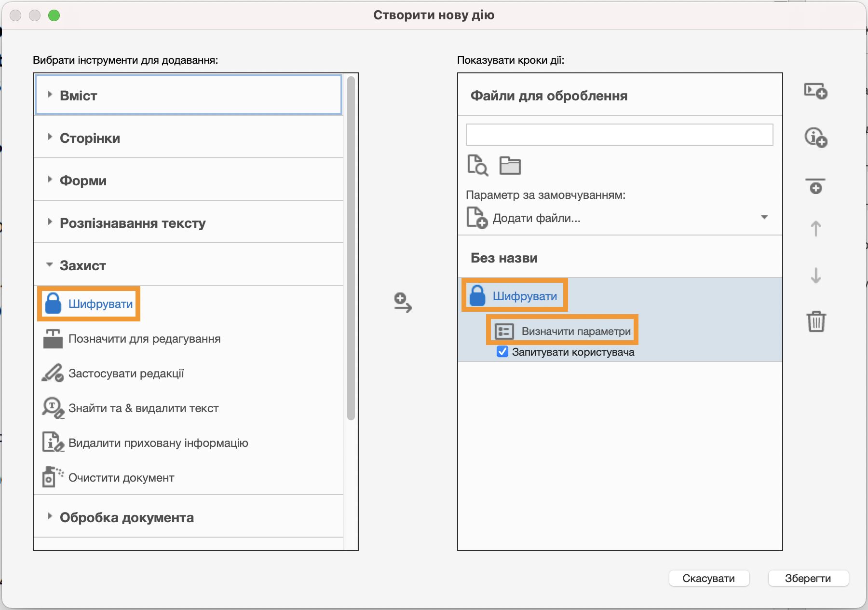868x610 pixels.
Task: Select the Позначити для редагування tool
Action: click(144, 339)
